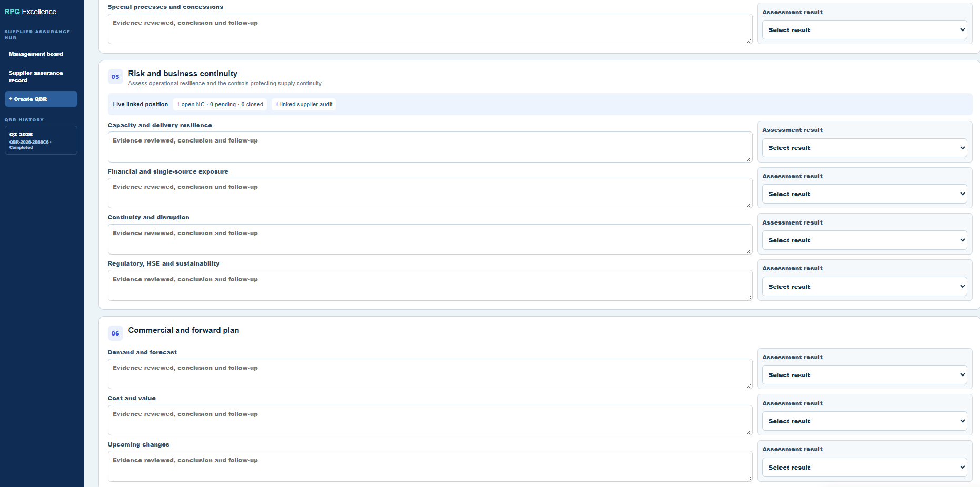Open result dropdown for Regulatory, HSE and sustainability
This screenshot has height=487, width=980.
(864, 287)
